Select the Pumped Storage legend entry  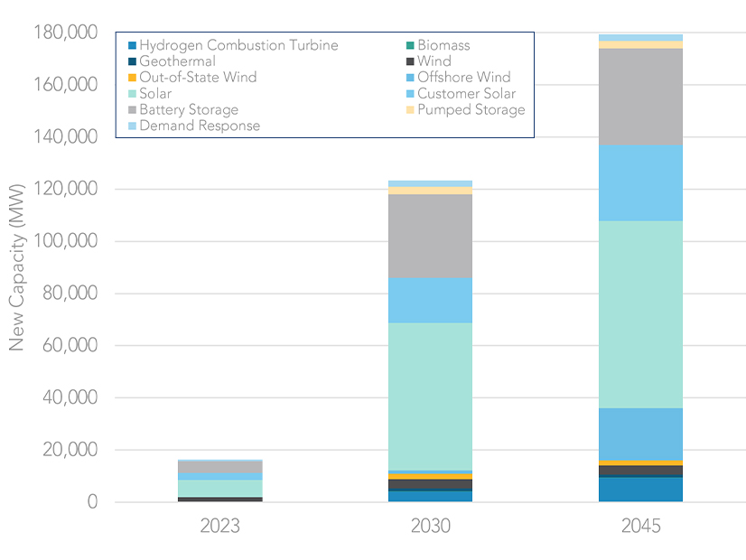click(x=471, y=110)
